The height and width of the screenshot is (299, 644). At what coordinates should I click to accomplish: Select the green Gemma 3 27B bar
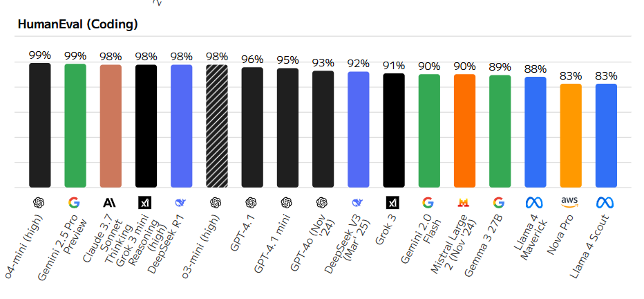(500, 132)
